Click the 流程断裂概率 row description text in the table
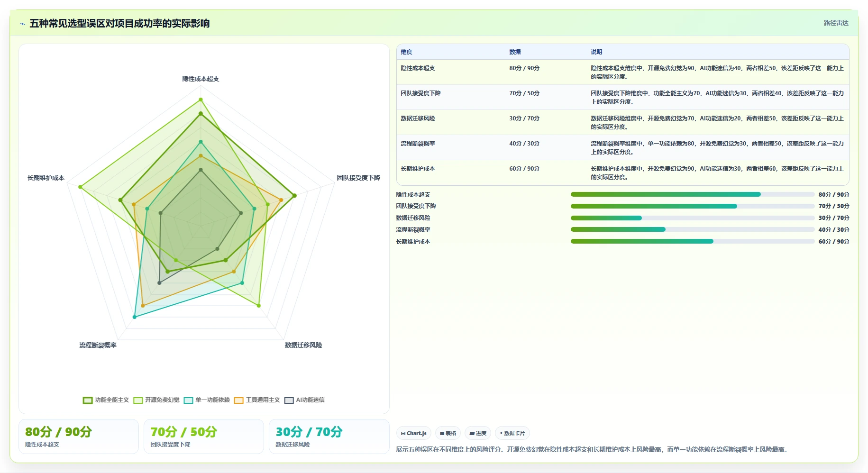868x473 pixels. 717,148
